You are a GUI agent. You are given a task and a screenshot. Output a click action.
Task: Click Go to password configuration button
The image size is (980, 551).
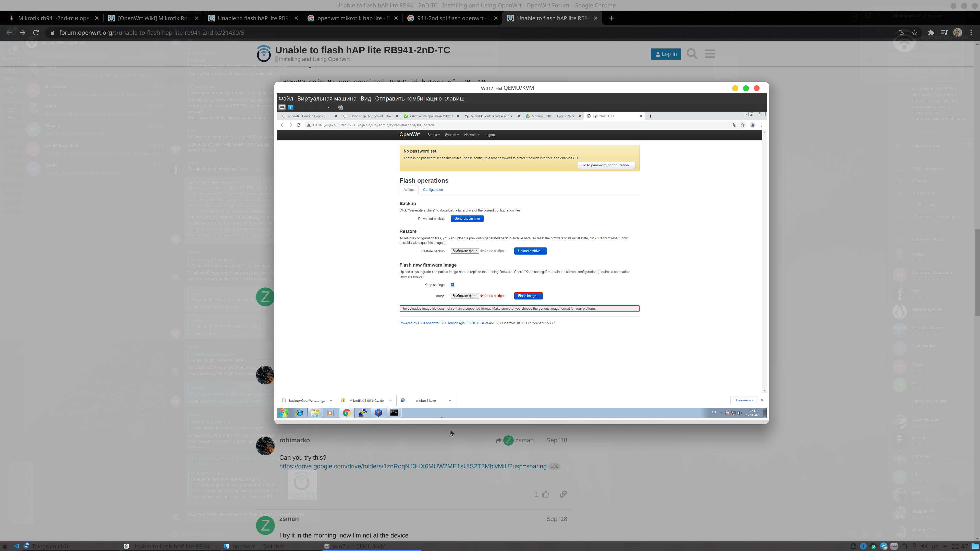point(606,165)
